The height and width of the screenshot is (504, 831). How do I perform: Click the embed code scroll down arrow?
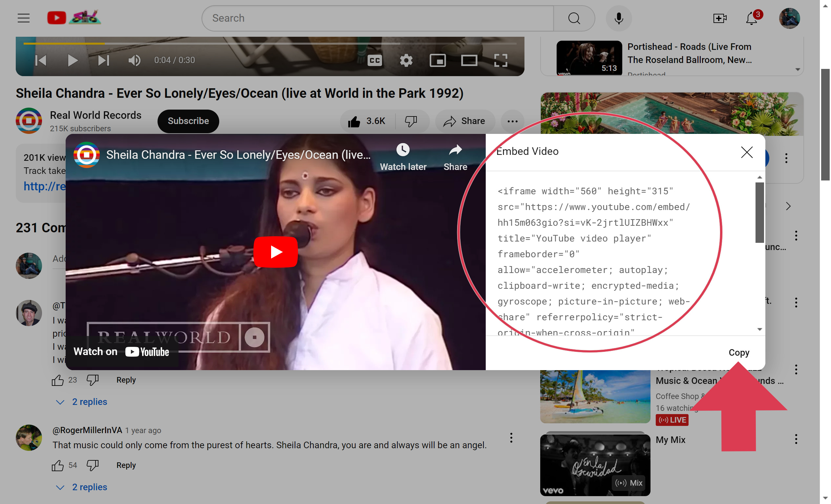pyautogui.click(x=759, y=329)
